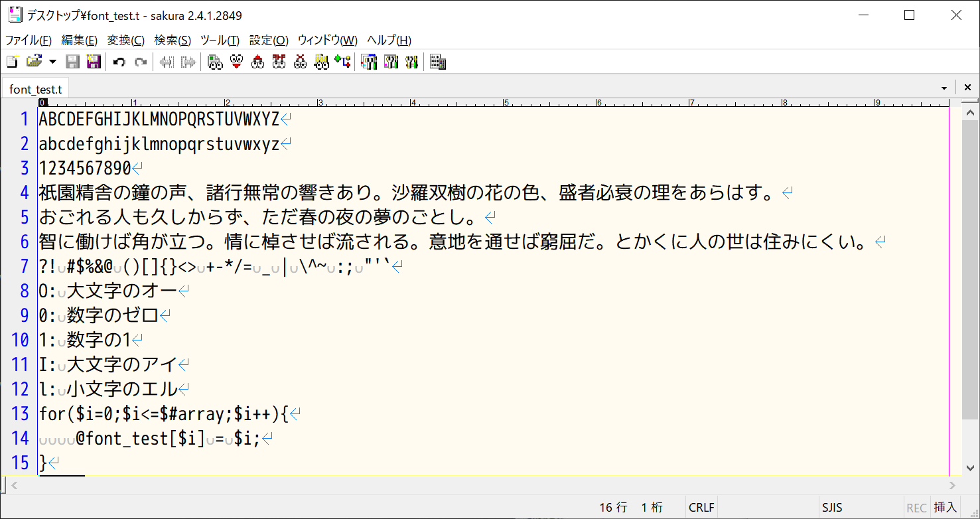Viewport: 980px width, 519px height.
Task: Click the @font_test[$i] = $i; code line
Action: click(169, 439)
